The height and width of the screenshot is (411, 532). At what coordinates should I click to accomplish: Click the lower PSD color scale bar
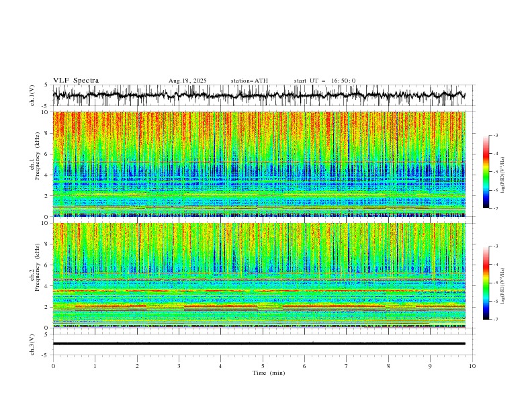pyautogui.click(x=486, y=283)
